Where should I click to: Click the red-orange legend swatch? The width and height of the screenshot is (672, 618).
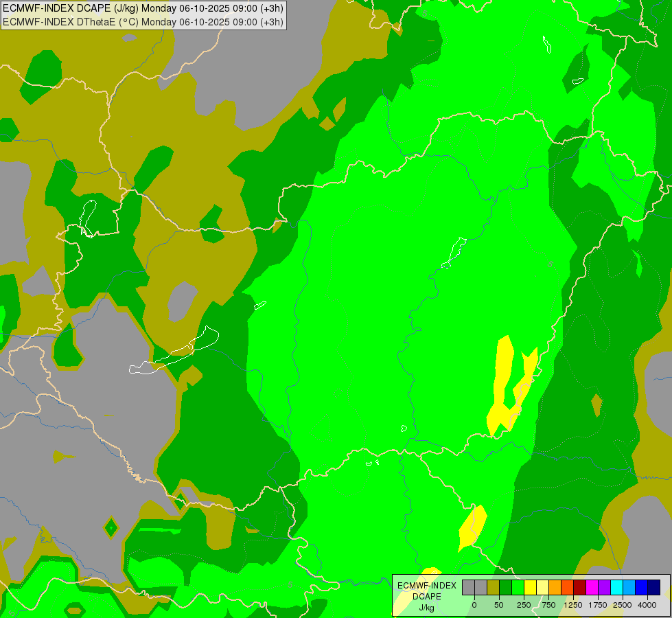coord(568,588)
